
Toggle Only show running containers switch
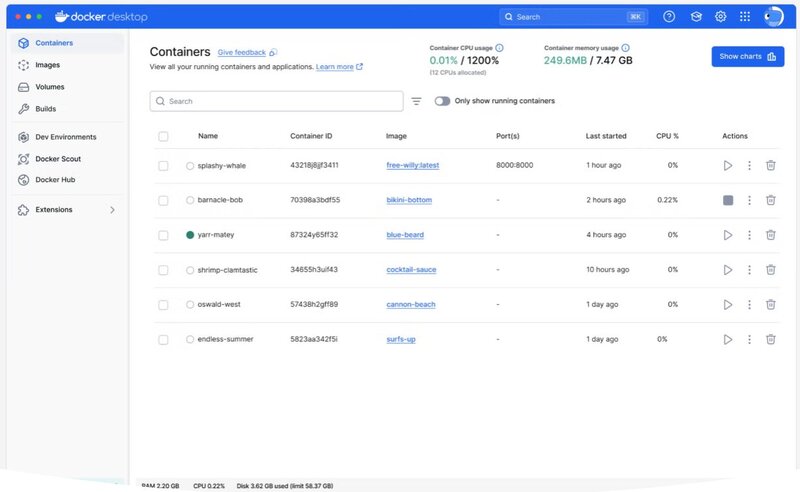pos(442,101)
